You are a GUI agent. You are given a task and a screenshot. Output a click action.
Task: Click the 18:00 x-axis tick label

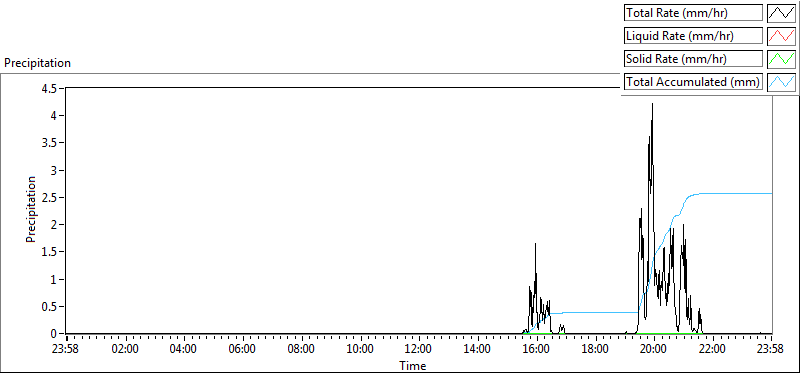pyautogui.click(x=594, y=350)
